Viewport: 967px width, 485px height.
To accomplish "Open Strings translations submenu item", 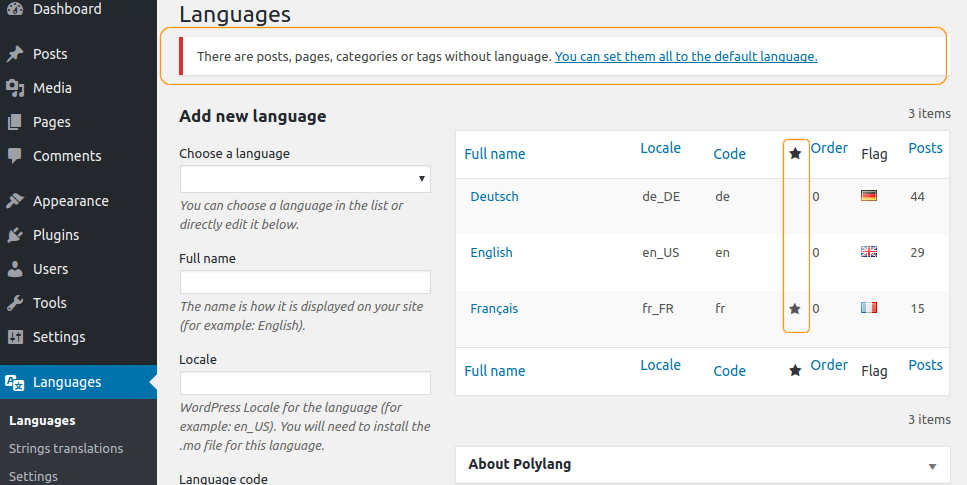I will (66, 449).
